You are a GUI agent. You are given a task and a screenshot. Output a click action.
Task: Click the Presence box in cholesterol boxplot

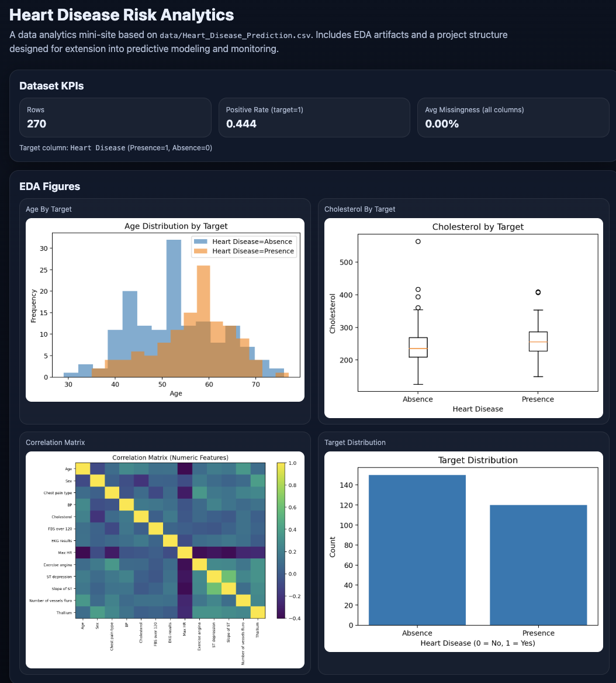pos(538,341)
